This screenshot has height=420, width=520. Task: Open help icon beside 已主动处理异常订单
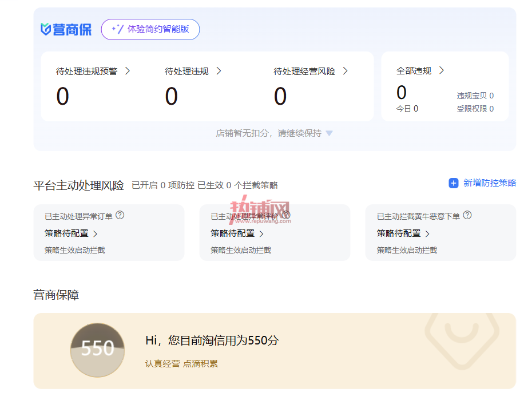pyautogui.click(x=120, y=215)
